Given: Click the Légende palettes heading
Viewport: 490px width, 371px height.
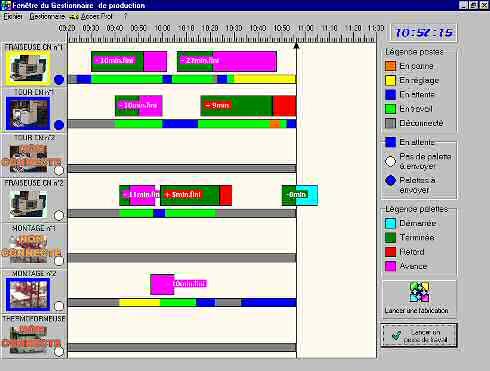Looking at the screenshot, I should pos(416,209).
